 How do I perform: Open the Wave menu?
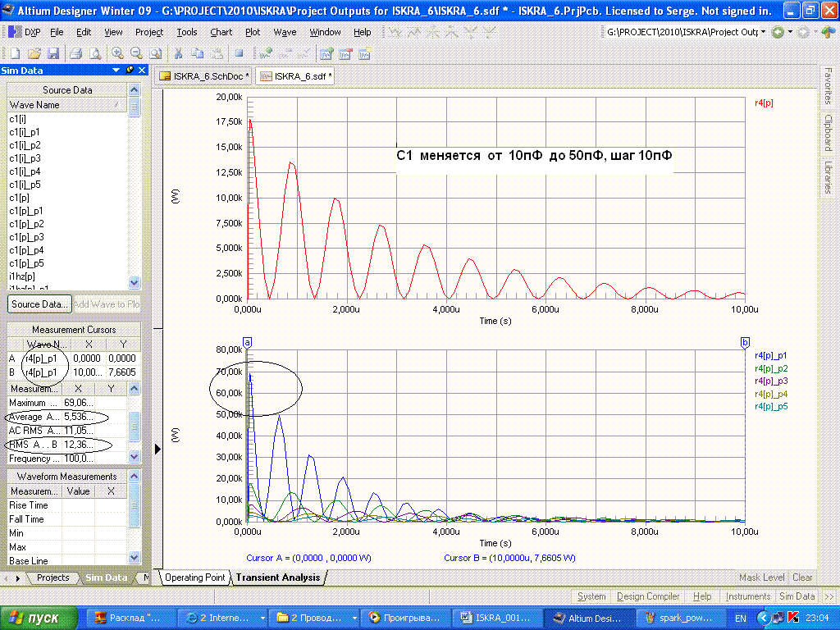coord(285,32)
